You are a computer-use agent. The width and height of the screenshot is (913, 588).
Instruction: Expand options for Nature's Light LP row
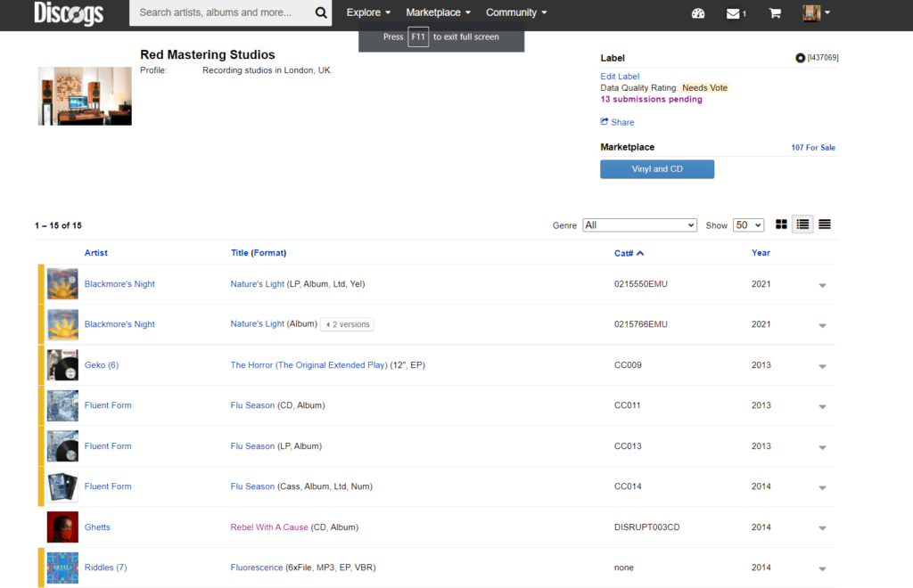click(822, 285)
